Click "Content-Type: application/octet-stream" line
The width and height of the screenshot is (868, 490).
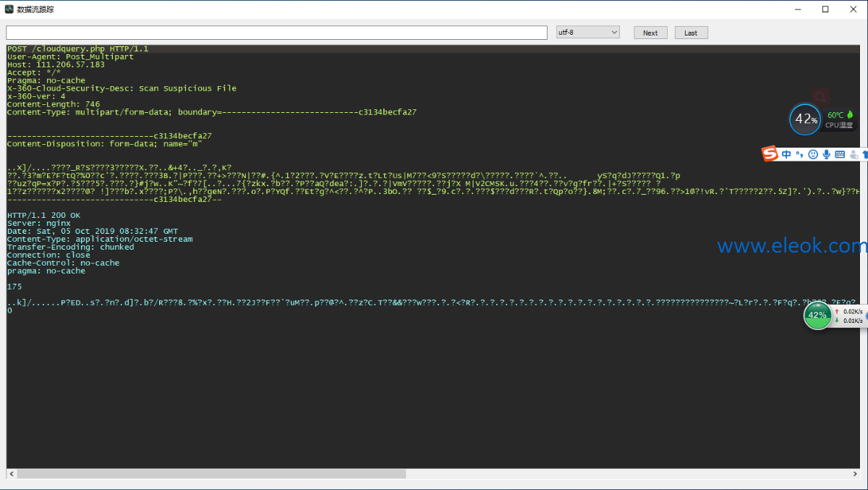point(100,239)
